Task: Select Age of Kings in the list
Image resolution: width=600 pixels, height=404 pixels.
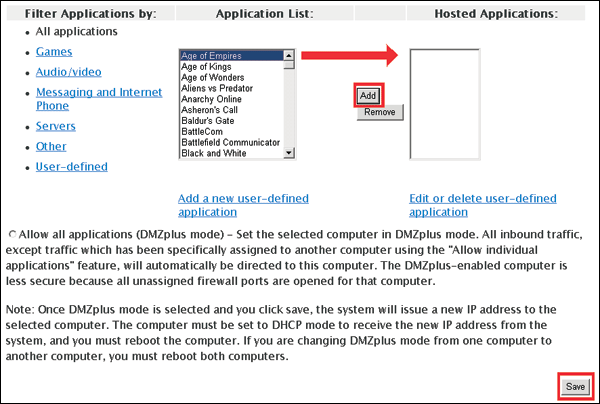Action: click(x=232, y=67)
